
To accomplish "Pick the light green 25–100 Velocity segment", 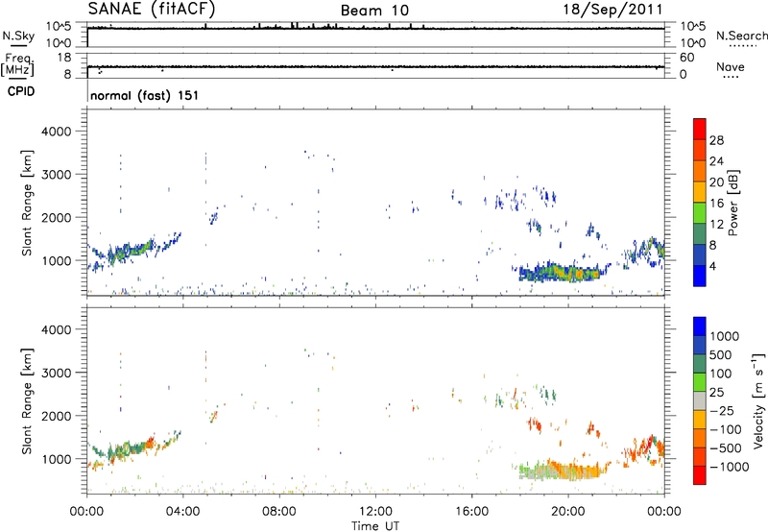I will [700, 382].
